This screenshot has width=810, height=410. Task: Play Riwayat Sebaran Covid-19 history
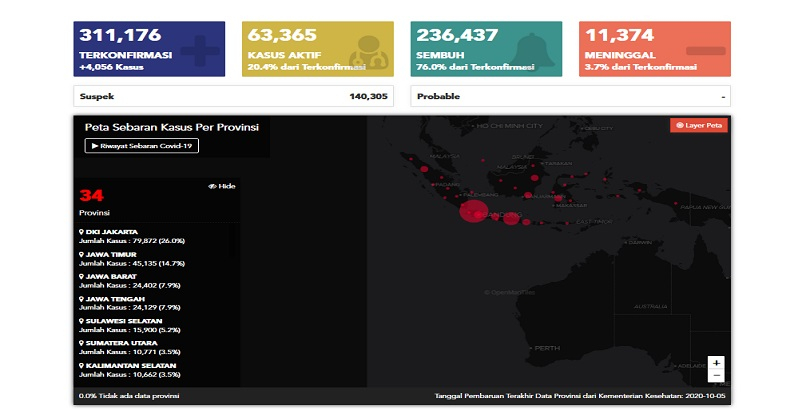pyautogui.click(x=142, y=146)
